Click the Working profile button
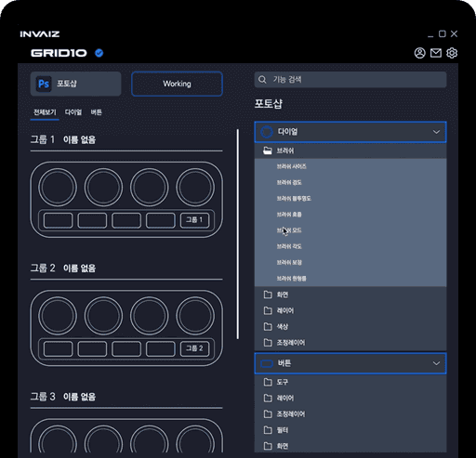 (x=177, y=84)
